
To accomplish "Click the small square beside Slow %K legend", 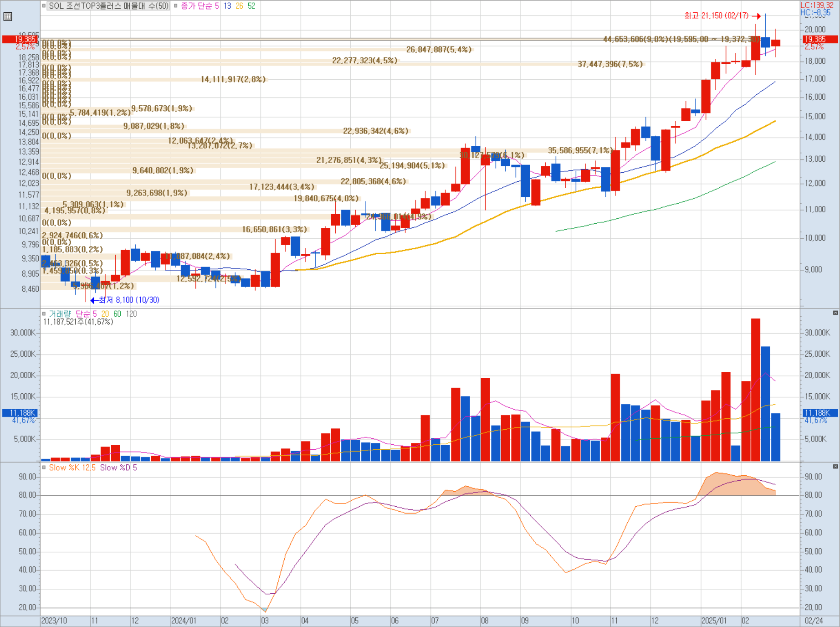I will pos(44,468).
